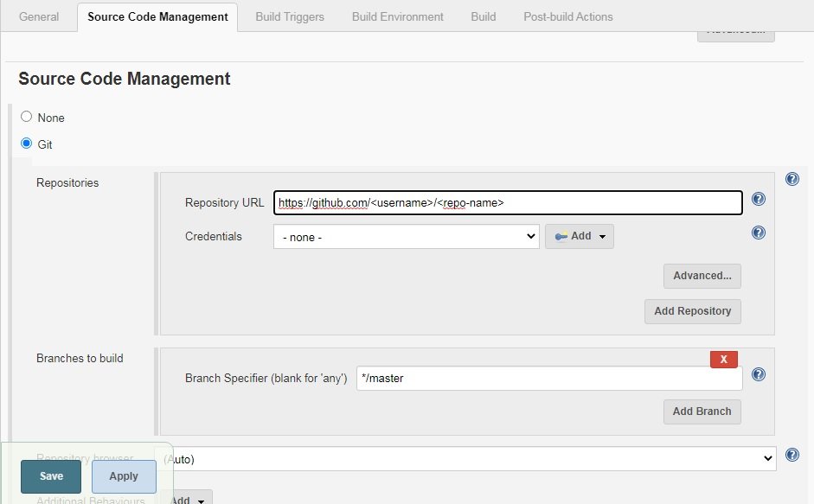Expand the Add credentials key button

(x=579, y=236)
